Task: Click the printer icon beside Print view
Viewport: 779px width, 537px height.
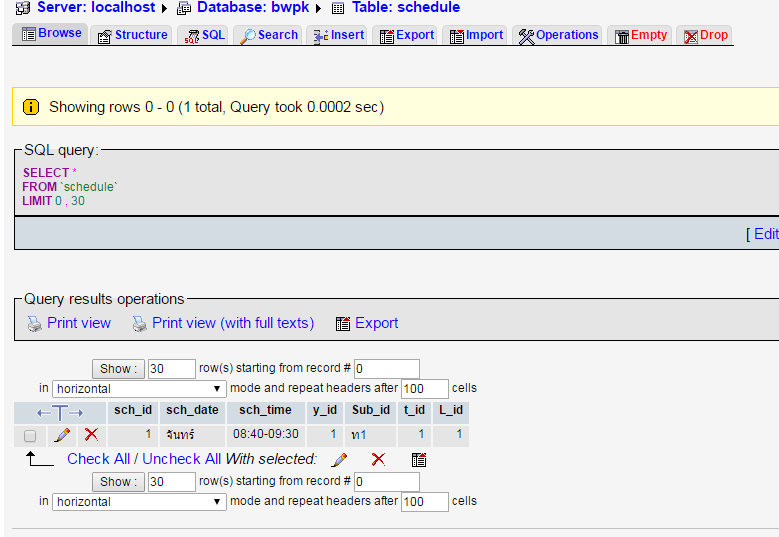Action: pyautogui.click(x=34, y=324)
